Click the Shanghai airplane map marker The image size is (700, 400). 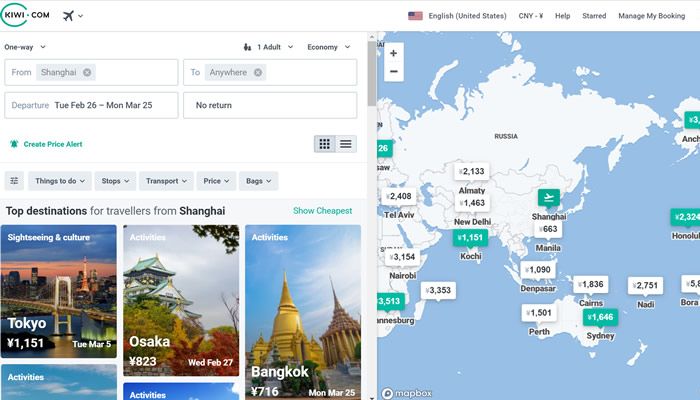click(549, 198)
